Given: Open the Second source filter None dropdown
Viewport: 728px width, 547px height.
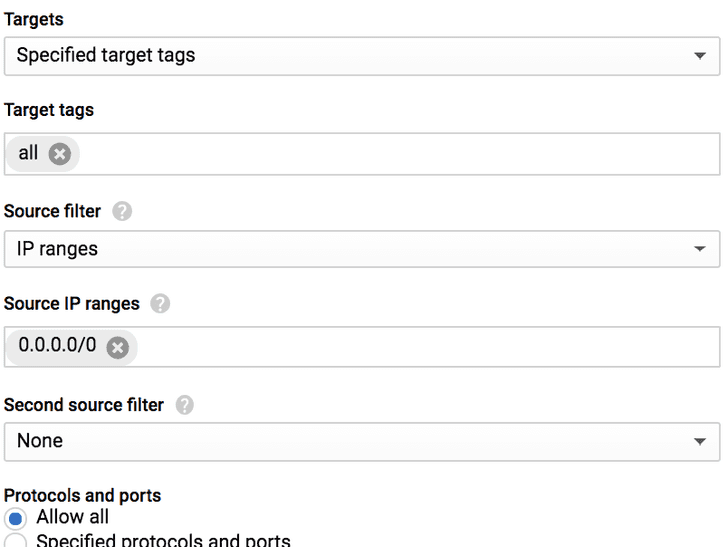Looking at the screenshot, I should [360, 441].
